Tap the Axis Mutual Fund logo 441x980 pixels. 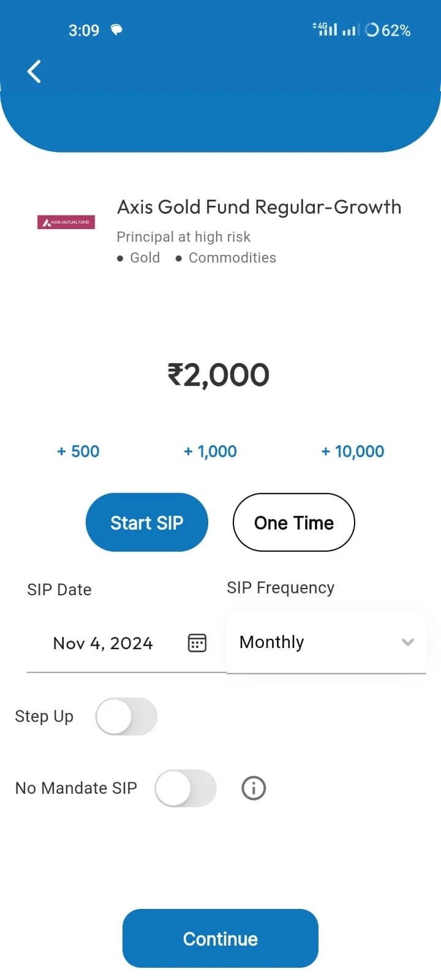[66, 222]
